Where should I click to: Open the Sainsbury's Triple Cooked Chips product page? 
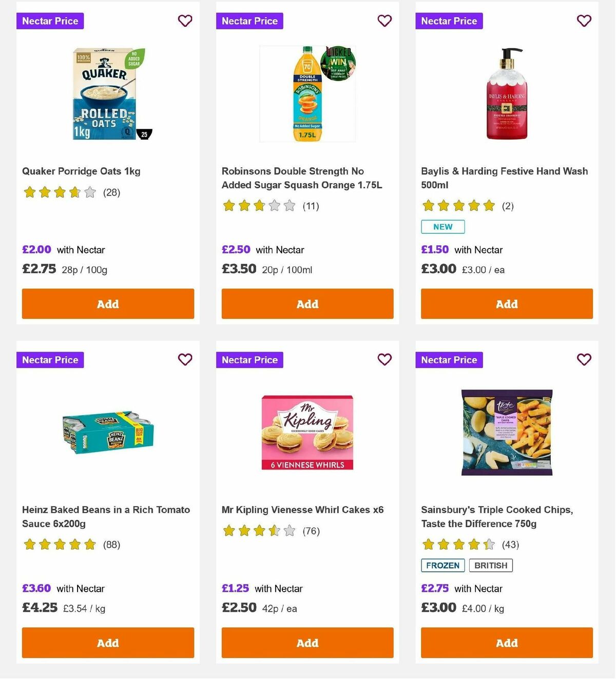496,516
